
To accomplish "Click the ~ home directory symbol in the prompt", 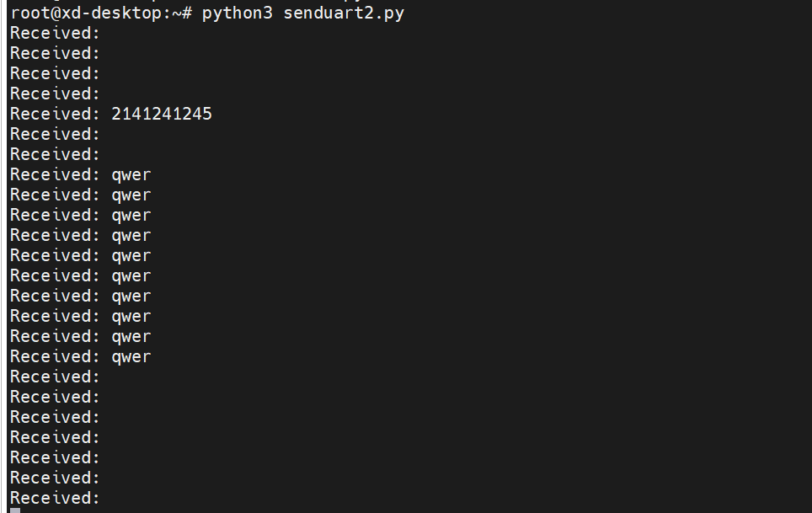I will point(177,13).
